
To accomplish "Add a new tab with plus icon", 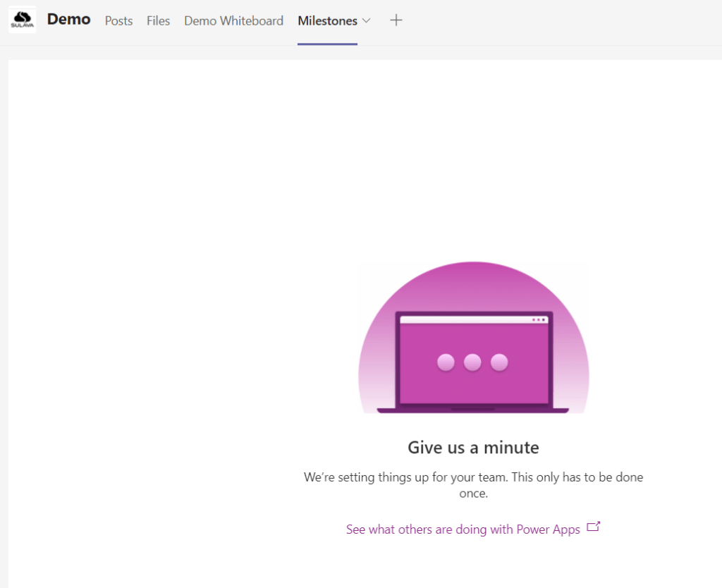I will click(x=396, y=20).
